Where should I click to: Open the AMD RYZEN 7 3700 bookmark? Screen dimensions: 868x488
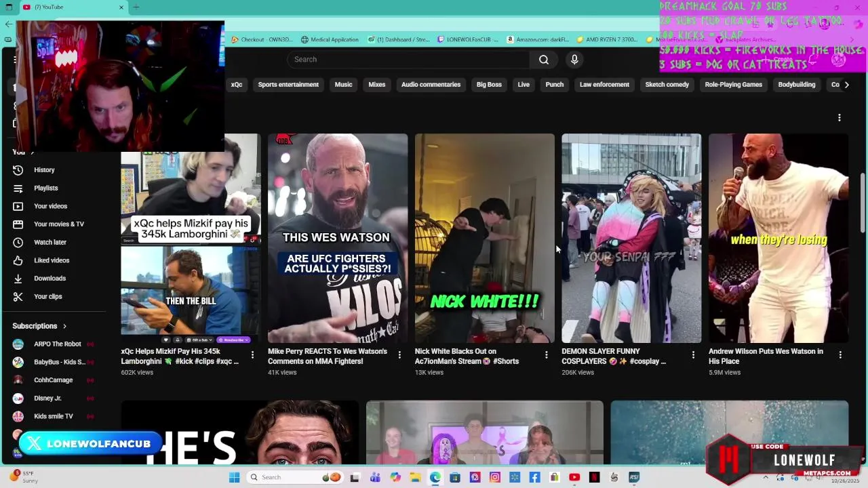607,39
